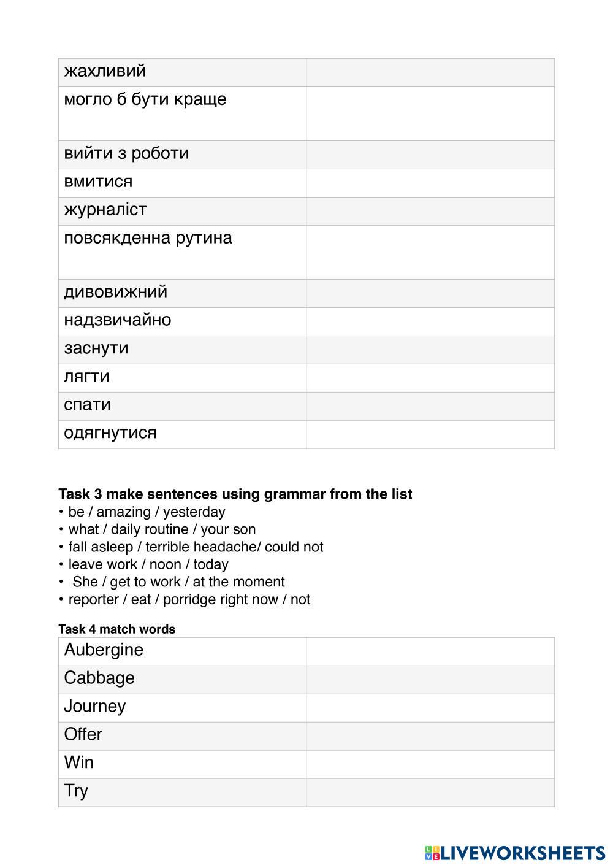The height and width of the screenshot is (868, 613).
Task: Click answer field beside лягти
Action: [x=430, y=378]
